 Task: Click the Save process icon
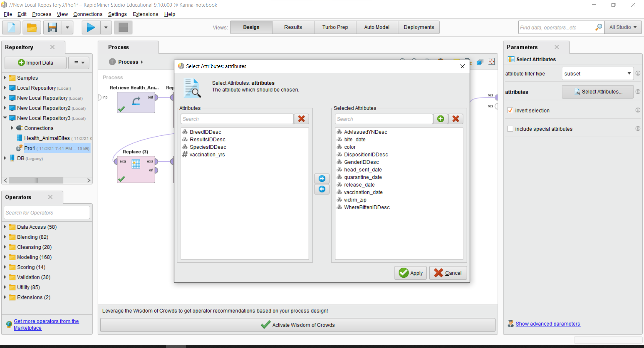click(x=52, y=27)
